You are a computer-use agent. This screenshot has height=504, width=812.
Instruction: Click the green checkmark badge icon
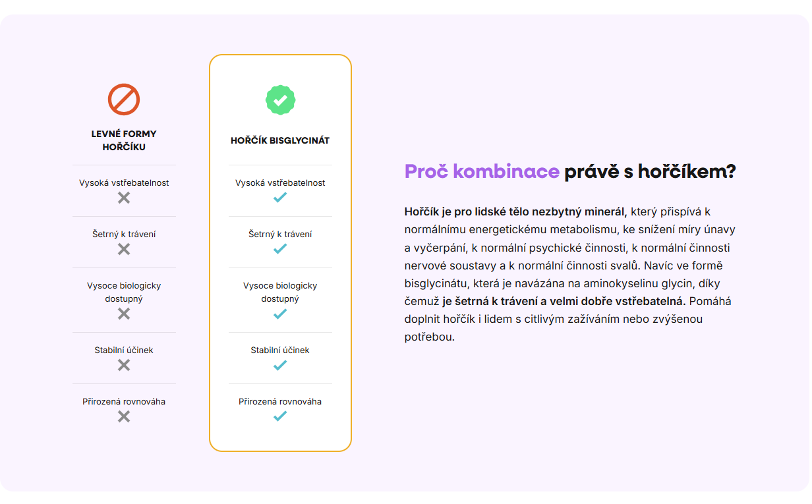pos(280,100)
